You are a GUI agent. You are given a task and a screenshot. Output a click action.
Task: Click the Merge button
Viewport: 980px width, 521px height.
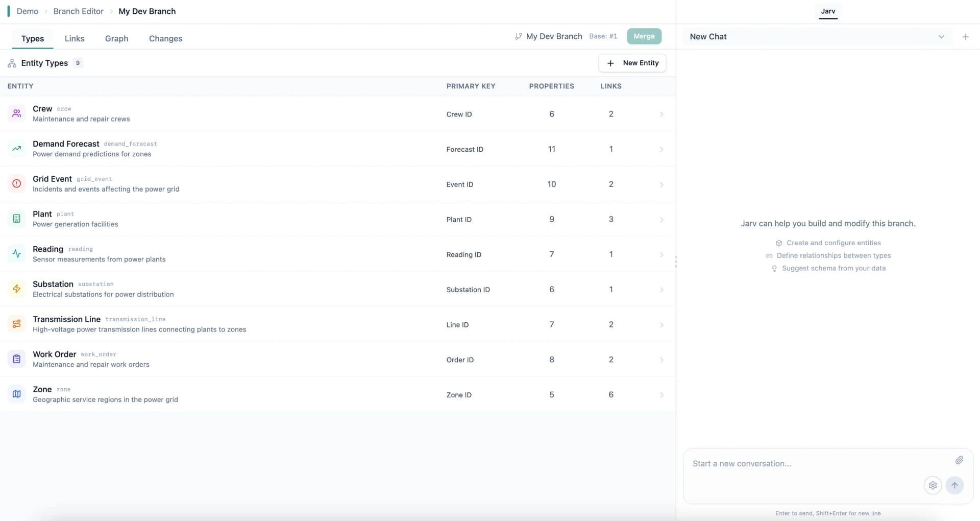pyautogui.click(x=644, y=36)
